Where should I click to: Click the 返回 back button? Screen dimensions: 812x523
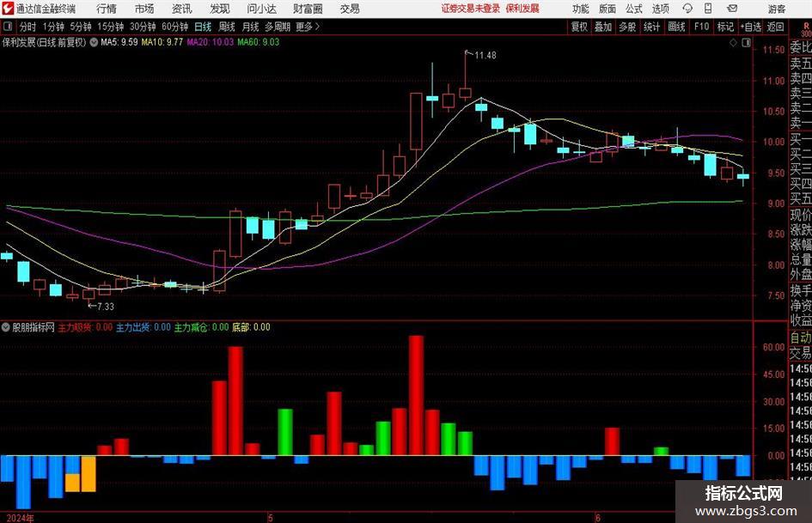coord(775,27)
